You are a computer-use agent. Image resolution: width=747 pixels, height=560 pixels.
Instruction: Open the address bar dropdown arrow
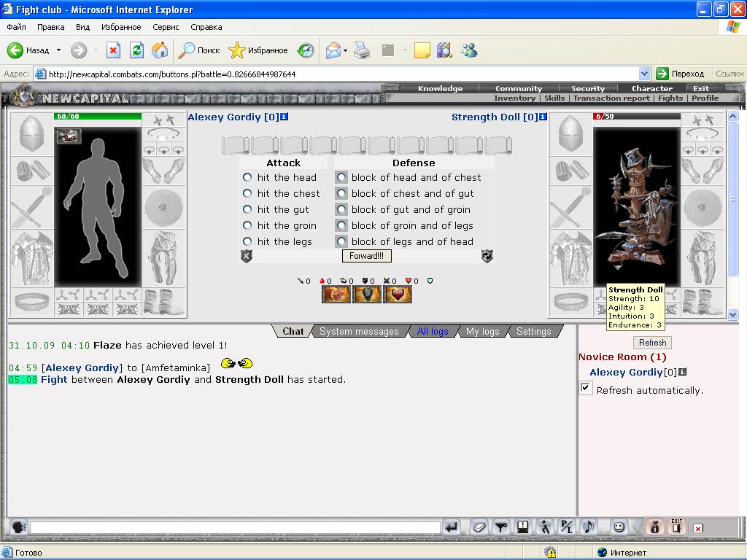tap(644, 74)
